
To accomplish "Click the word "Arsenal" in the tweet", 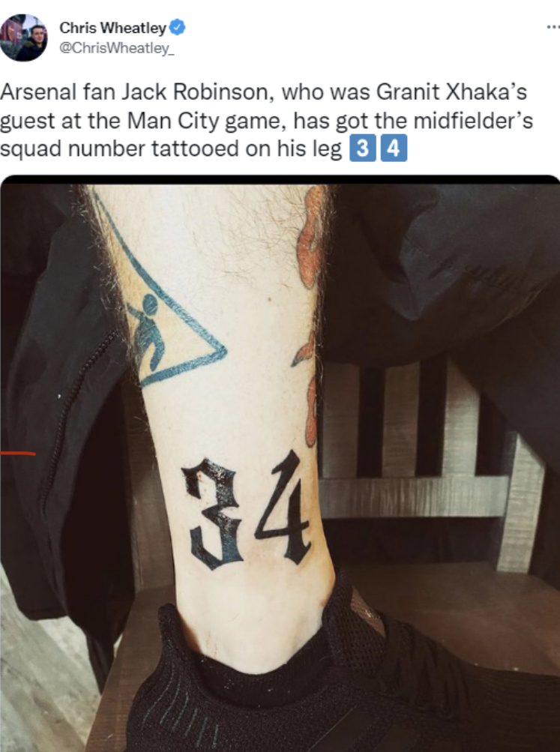I will pos(38,91).
